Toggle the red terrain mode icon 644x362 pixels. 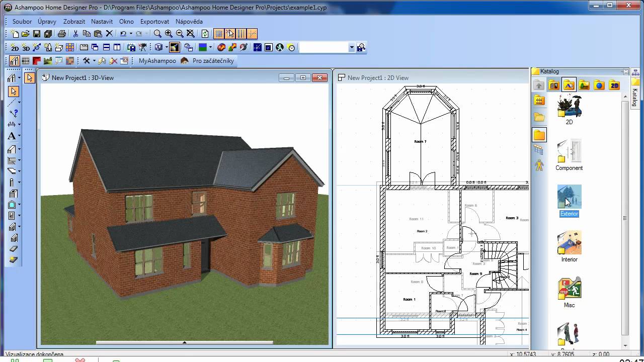tap(37, 61)
